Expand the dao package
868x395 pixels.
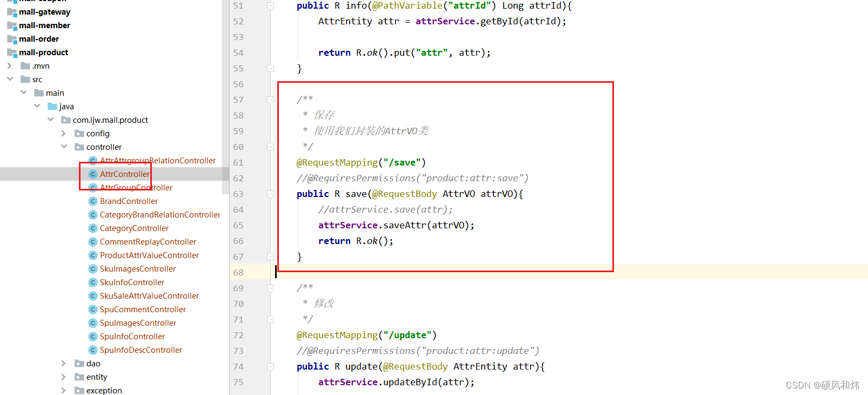(x=64, y=363)
